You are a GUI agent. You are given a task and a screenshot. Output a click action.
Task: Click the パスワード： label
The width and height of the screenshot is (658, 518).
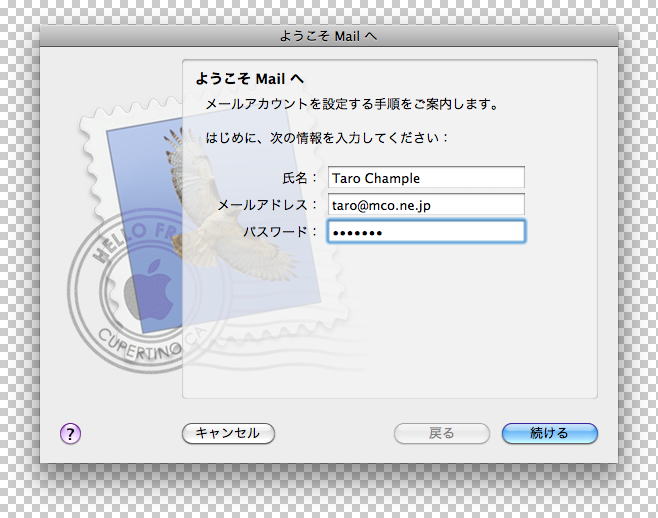click(280, 232)
